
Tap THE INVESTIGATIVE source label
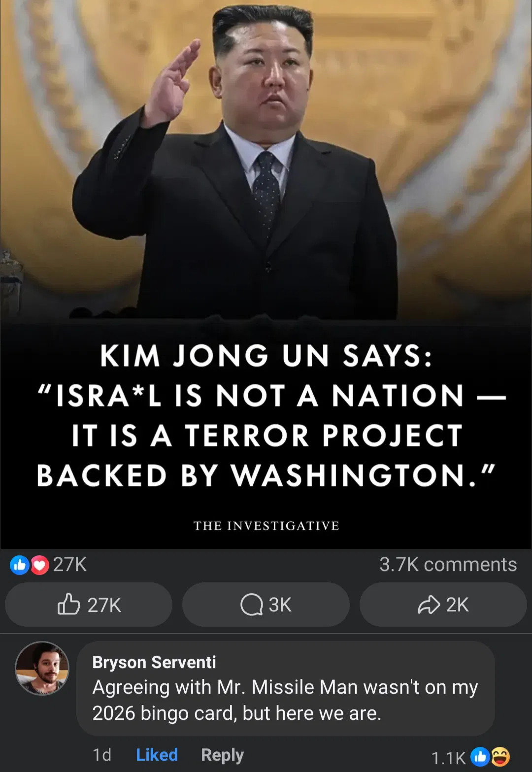[266, 526]
